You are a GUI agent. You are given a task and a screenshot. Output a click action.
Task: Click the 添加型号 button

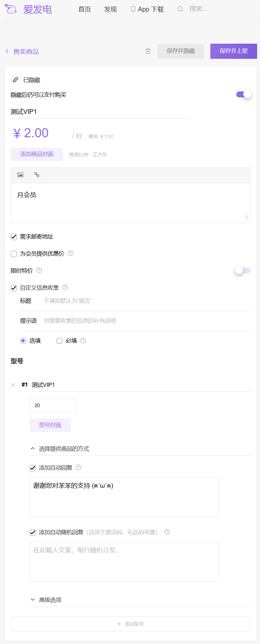[130, 624]
